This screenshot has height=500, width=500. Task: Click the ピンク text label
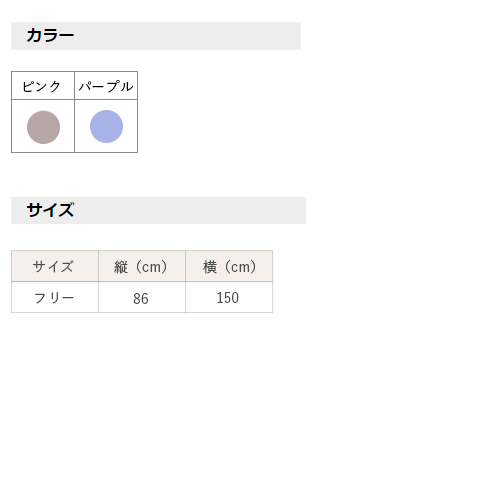pyautogui.click(x=41, y=86)
